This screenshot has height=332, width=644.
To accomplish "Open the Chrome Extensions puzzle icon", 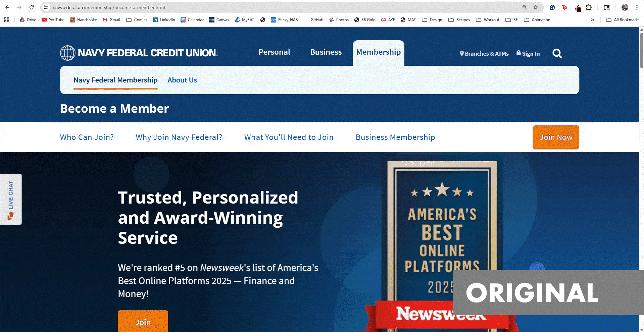I will click(589, 7).
